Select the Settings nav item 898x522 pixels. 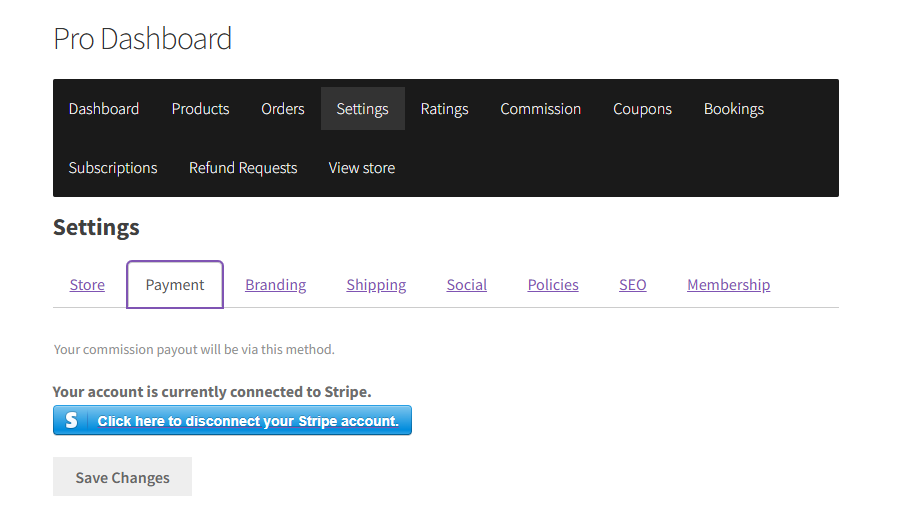363,109
